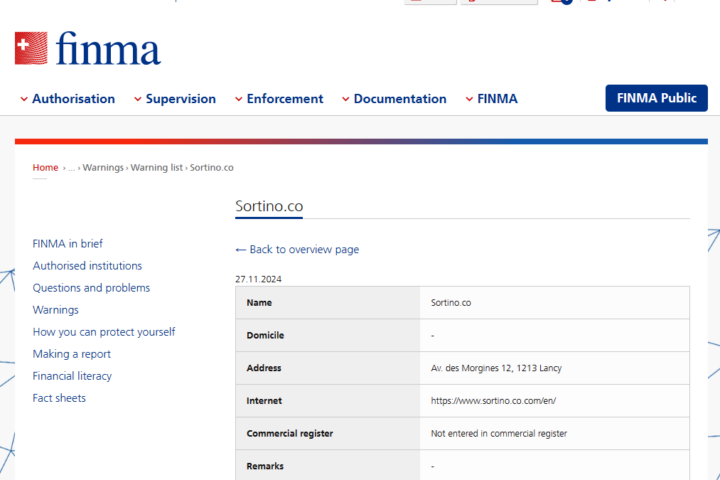The image size is (720, 480).
Task: Select Sortino.co breadcrumb text
Action: point(212,168)
